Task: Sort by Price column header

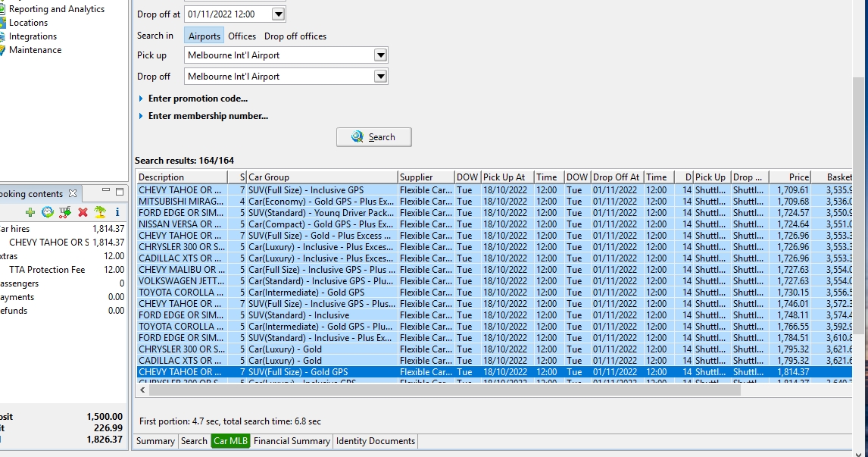Action: point(790,177)
